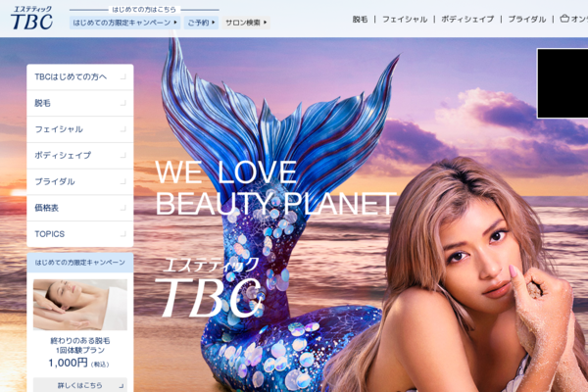This screenshot has height=392, width=588.
Task: Click the エステティック TBC logo in header
Action: (x=32, y=18)
